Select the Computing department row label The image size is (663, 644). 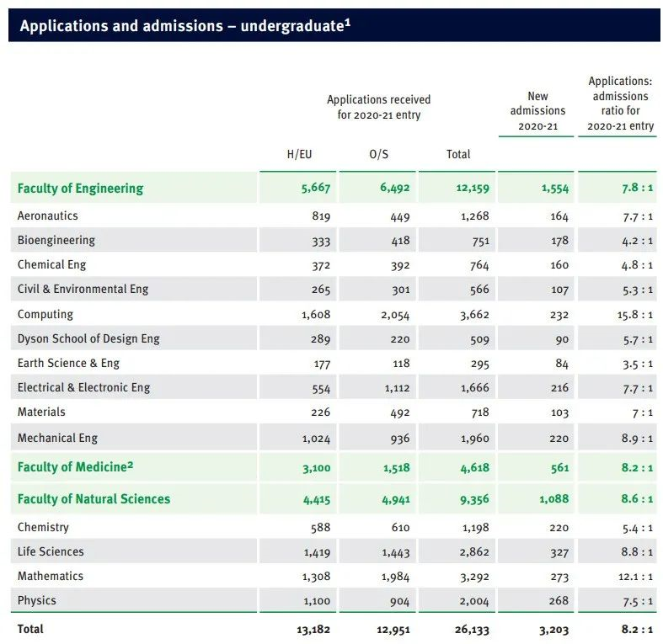click(x=45, y=315)
